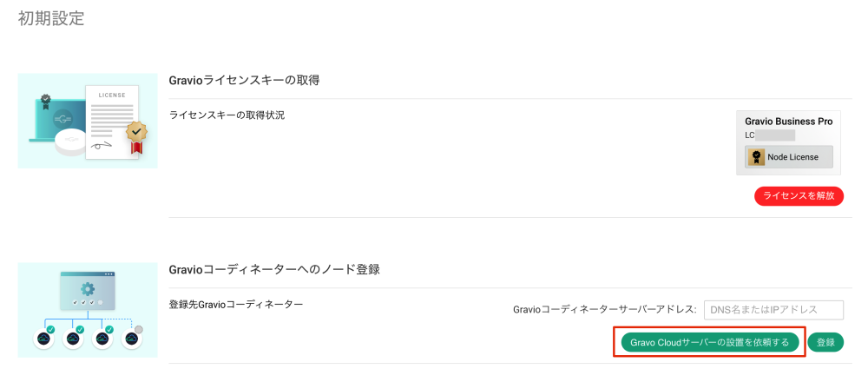The width and height of the screenshot is (868, 382).
Task: Click the Gravioコーディネーターへのノード登録 section heading
Action: pyautogui.click(x=274, y=270)
